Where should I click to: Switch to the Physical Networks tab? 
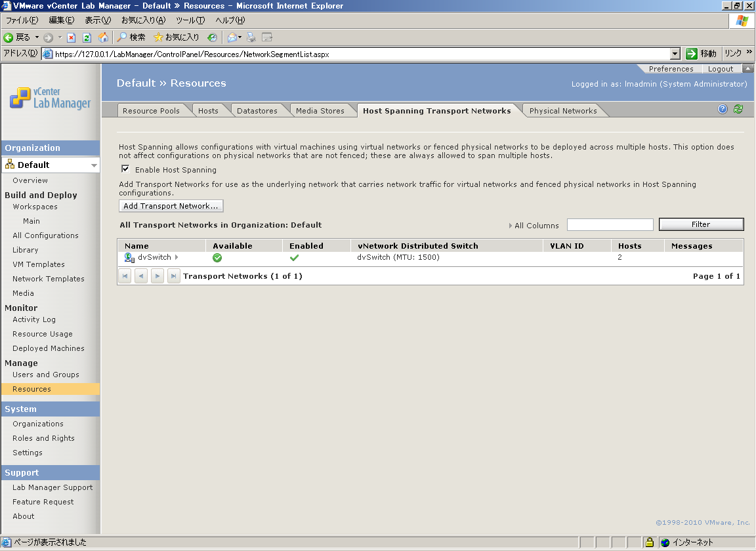tap(563, 111)
